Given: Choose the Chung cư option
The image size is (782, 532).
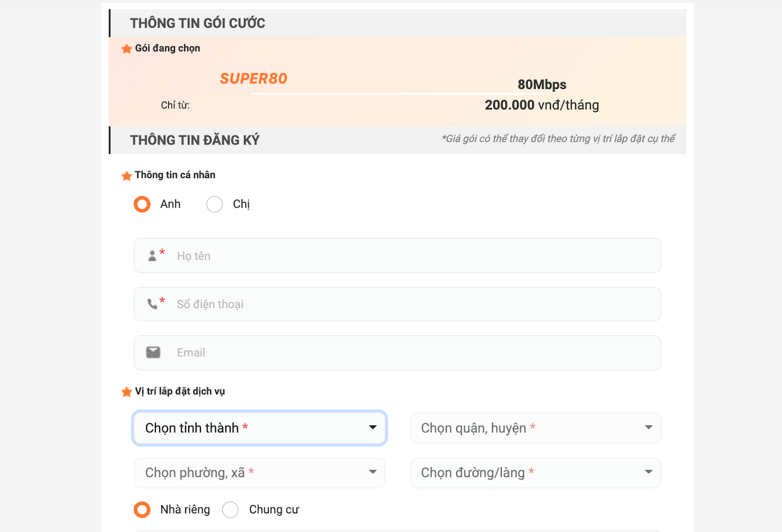Looking at the screenshot, I should (230, 510).
